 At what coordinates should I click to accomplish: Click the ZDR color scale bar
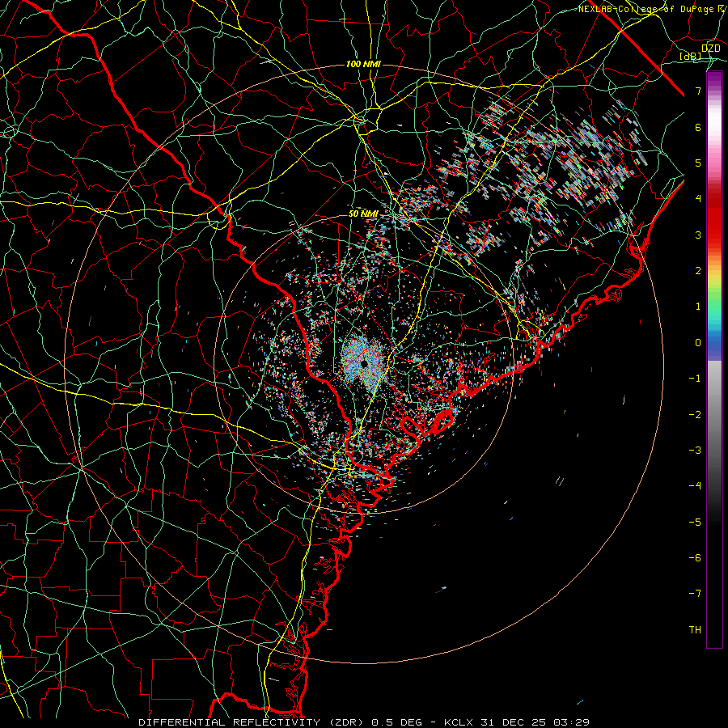coord(714,359)
